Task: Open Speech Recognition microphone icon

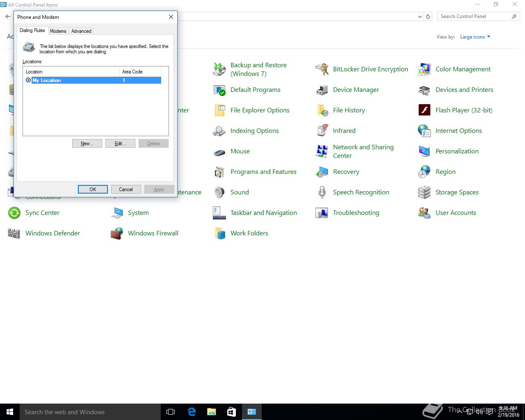Action: (x=322, y=192)
